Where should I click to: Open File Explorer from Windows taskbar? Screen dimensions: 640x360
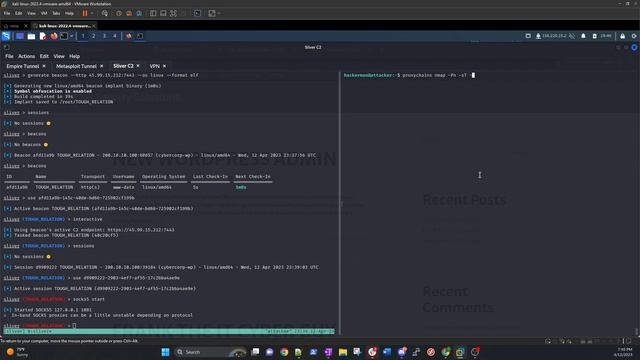[343, 352]
